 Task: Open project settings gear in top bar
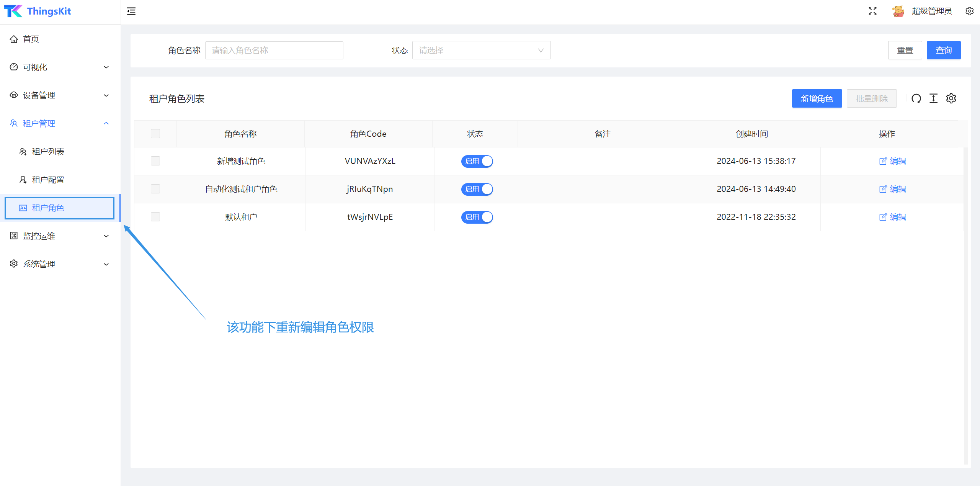pyautogui.click(x=969, y=11)
